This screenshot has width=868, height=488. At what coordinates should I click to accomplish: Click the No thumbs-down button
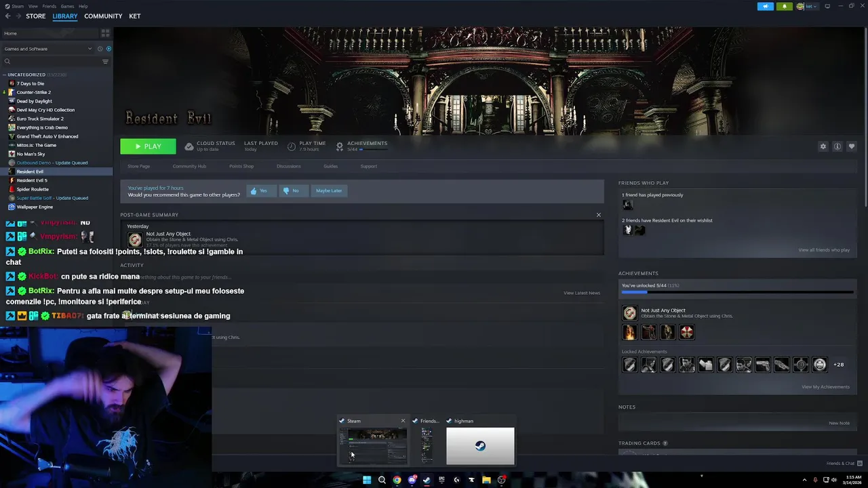point(292,190)
